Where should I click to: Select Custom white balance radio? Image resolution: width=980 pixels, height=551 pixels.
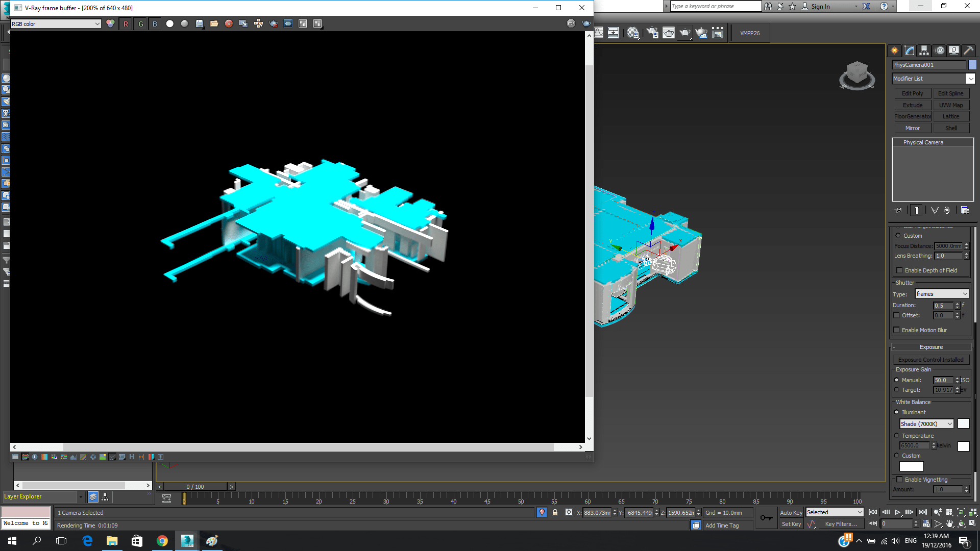[x=897, y=456]
